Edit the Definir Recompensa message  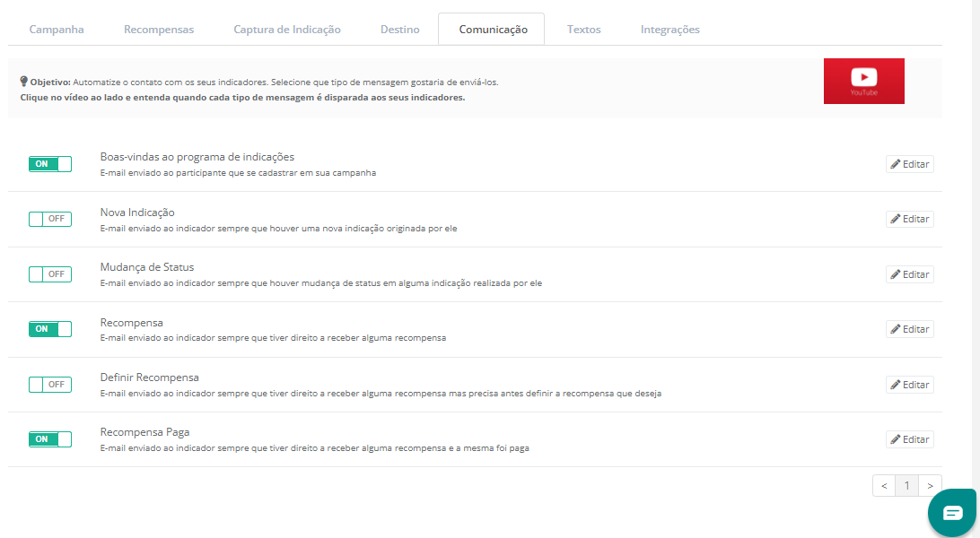(909, 385)
